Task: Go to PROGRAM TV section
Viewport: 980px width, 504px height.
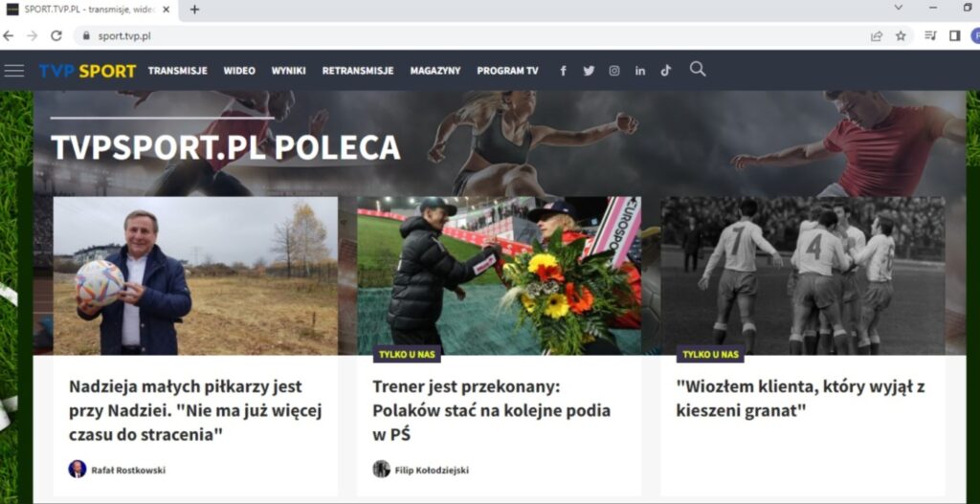Action: [507, 71]
